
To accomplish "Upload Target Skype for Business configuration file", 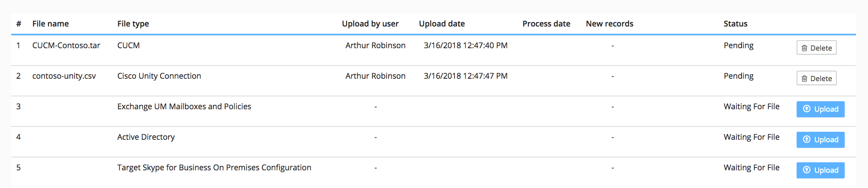I will click(x=820, y=170).
